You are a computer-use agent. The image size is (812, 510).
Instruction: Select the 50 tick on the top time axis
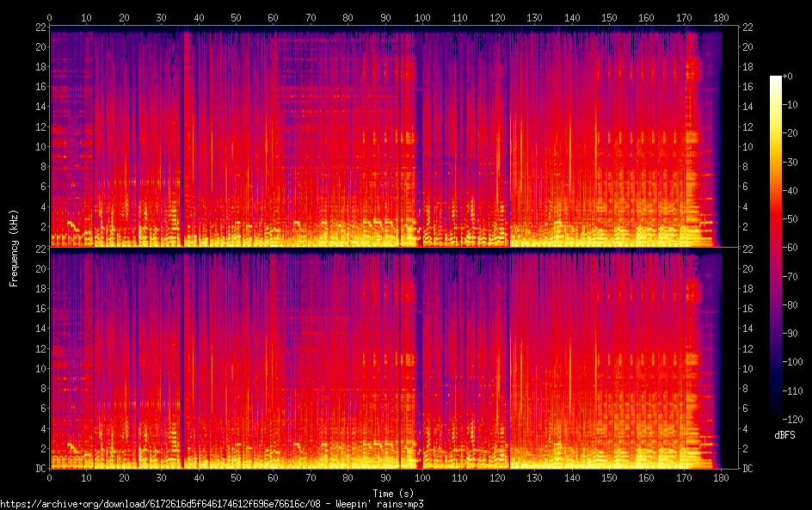click(x=236, y=17)
